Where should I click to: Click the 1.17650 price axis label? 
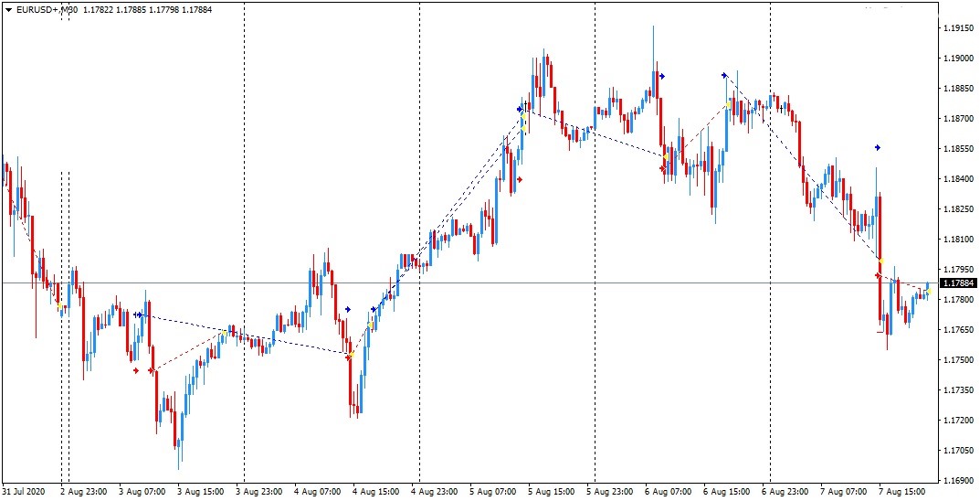(x=958, y=330)
